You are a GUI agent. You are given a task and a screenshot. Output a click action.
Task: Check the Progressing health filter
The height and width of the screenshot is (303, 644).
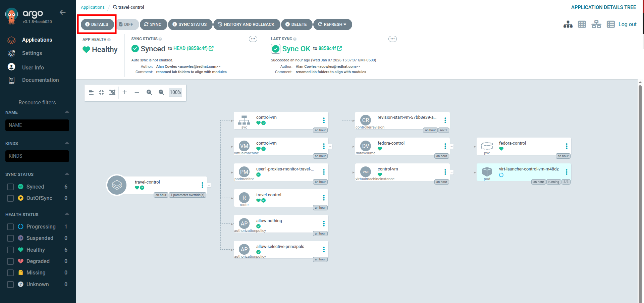[x=10, y=227]
